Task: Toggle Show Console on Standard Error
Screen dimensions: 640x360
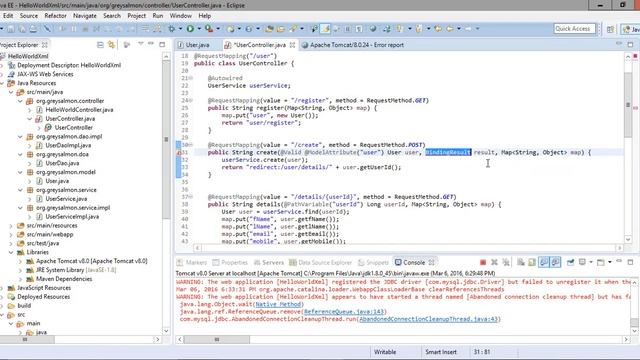Action: pos(556,262)
